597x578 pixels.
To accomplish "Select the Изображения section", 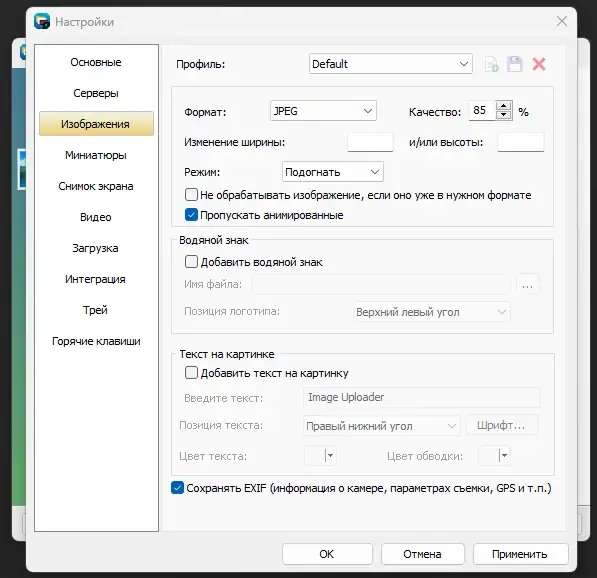I will (x=96, y=124).
